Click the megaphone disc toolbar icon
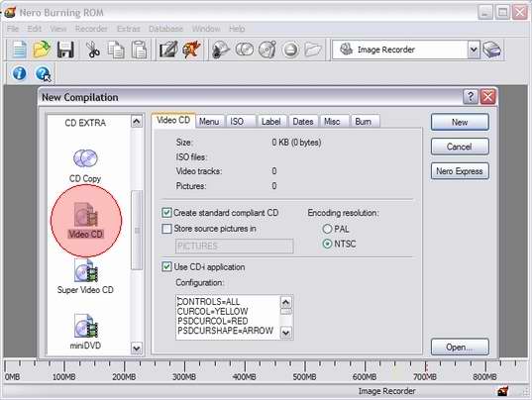Screen dimensions: 532x400 click(x=221, y=50)
